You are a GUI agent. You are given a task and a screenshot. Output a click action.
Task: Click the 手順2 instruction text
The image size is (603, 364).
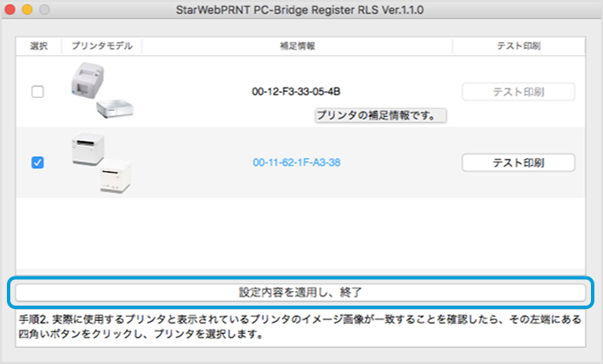click(300, 327)
